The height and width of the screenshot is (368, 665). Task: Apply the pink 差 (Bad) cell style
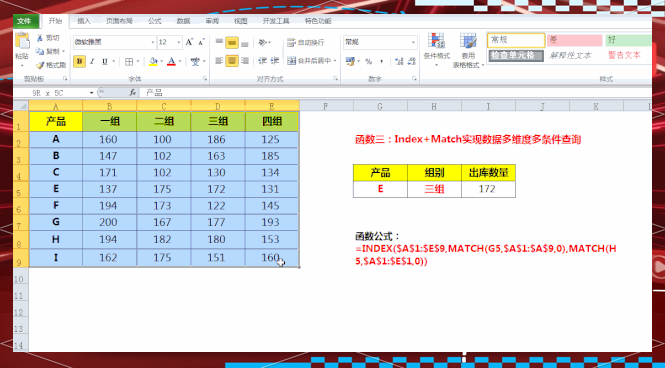click(x=574, y=40)
